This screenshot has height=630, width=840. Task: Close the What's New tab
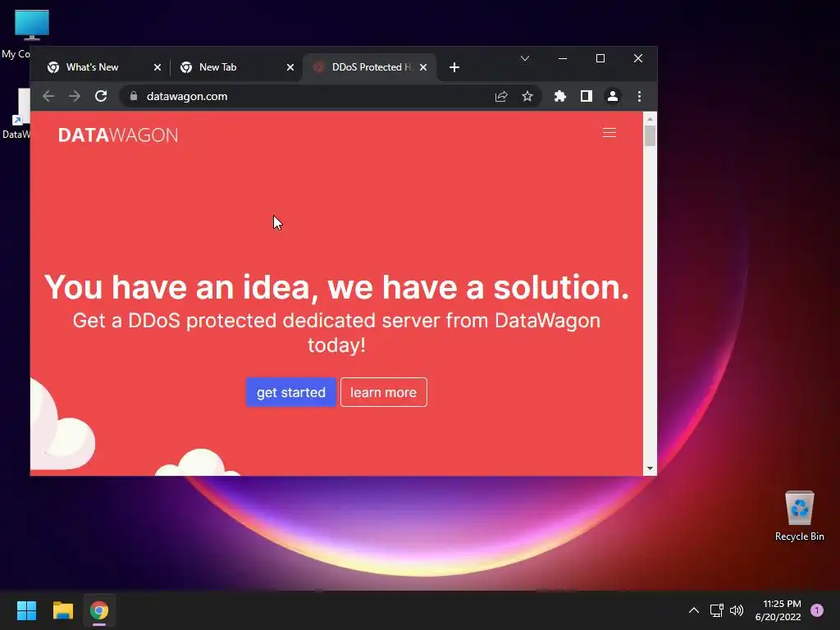157,67
